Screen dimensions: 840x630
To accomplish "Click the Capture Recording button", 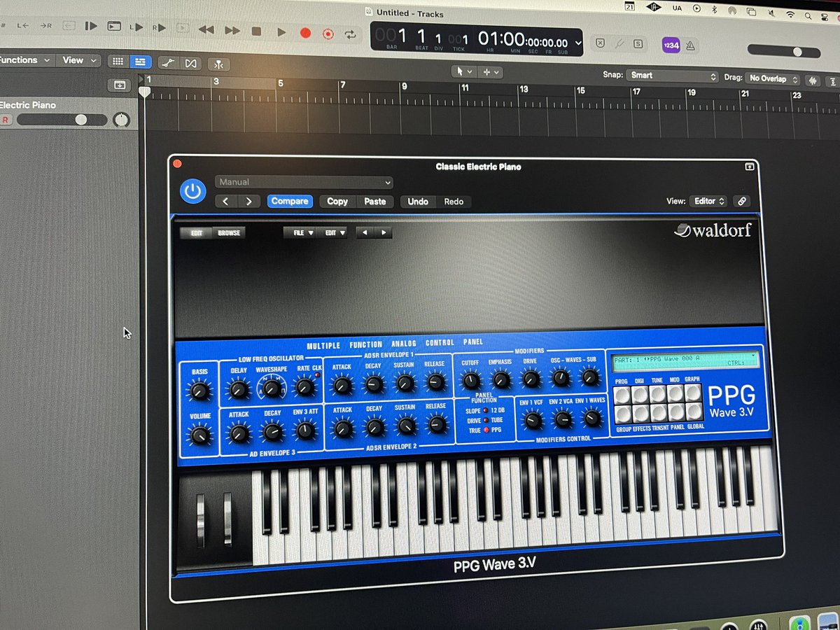I will click(328, 34).
